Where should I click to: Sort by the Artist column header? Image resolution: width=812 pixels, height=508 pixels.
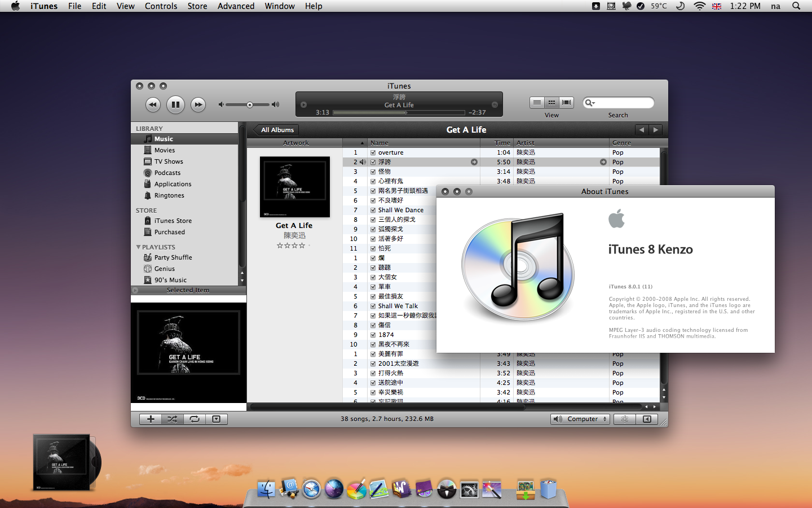[x=561, y=143]
